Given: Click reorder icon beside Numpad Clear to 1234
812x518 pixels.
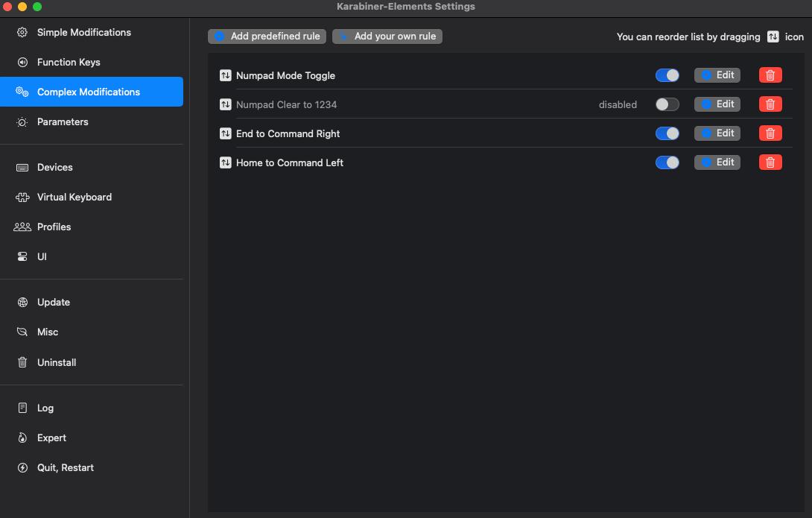Looking at the screenshot, I should (x=226, y=104).
